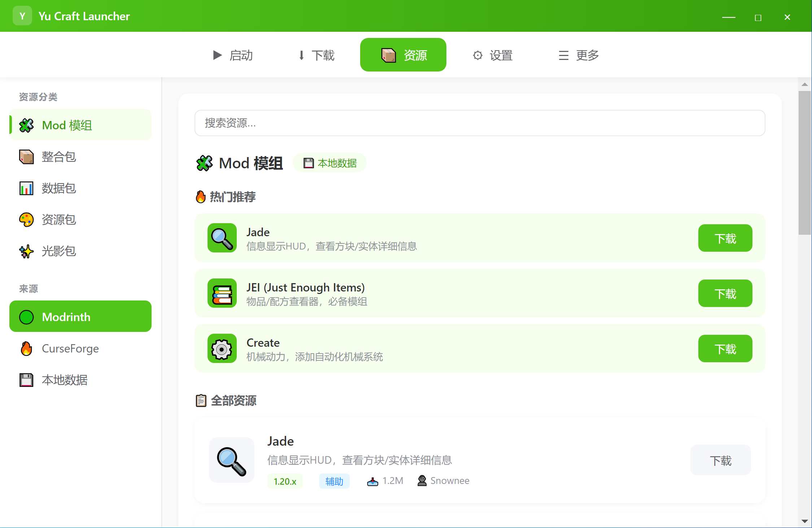Click the Snownee author name
Image resolution: width=812 pixels, height=528 pixels.
click(x=450, y=481)
